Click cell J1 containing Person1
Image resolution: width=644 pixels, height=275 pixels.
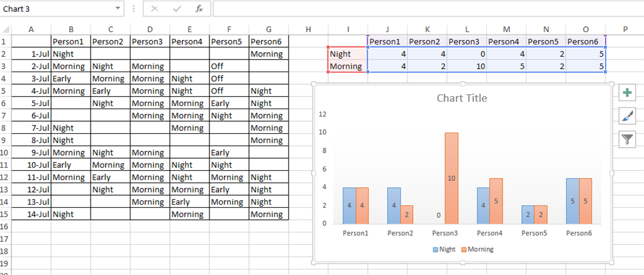[387, 41]
